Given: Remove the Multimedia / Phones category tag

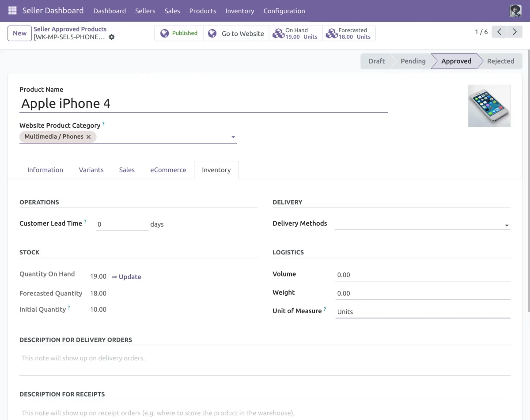Looking at the screenshot, I should (88, 137).
